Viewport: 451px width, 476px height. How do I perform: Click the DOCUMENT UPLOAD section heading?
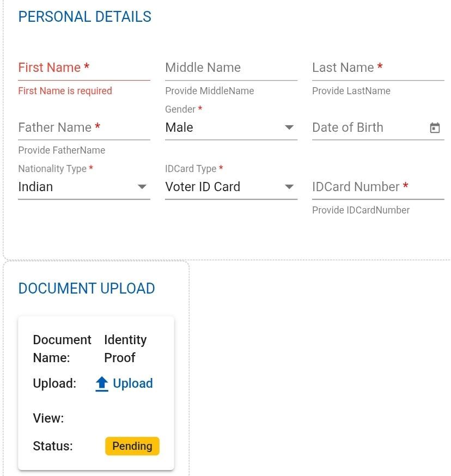click(x=87, y=289)
